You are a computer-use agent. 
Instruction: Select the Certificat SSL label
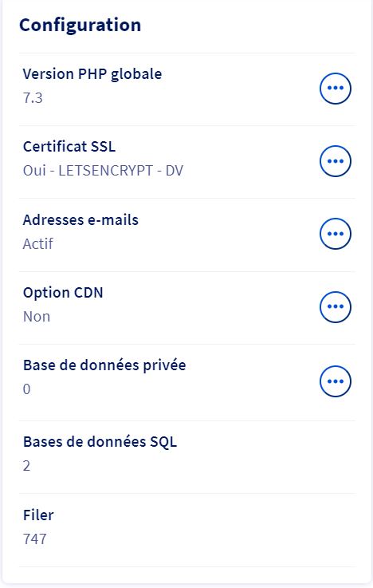coord(69,146)
